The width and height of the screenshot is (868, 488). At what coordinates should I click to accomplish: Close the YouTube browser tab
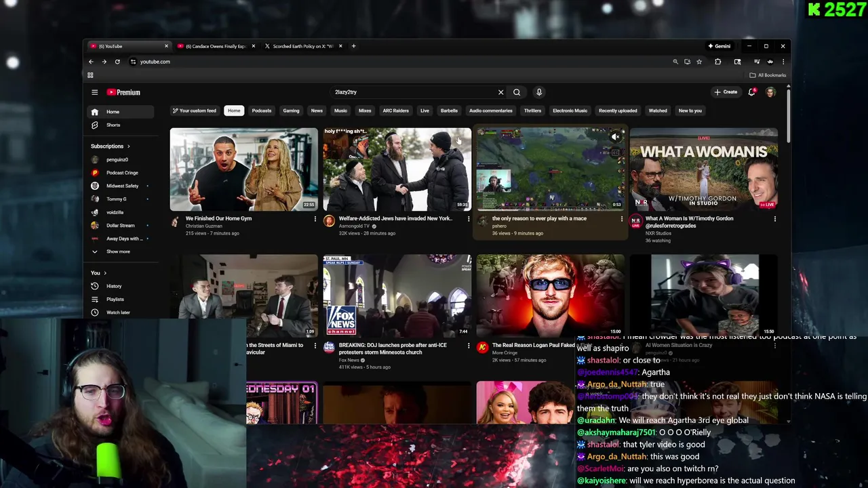[x=166, y=46]
